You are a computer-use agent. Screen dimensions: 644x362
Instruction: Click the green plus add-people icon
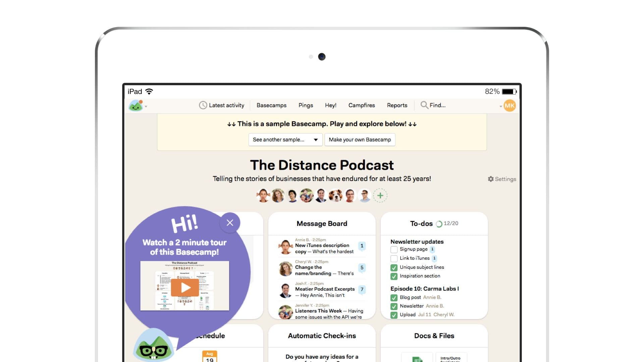pyautogui.click(x=380, y=195)
